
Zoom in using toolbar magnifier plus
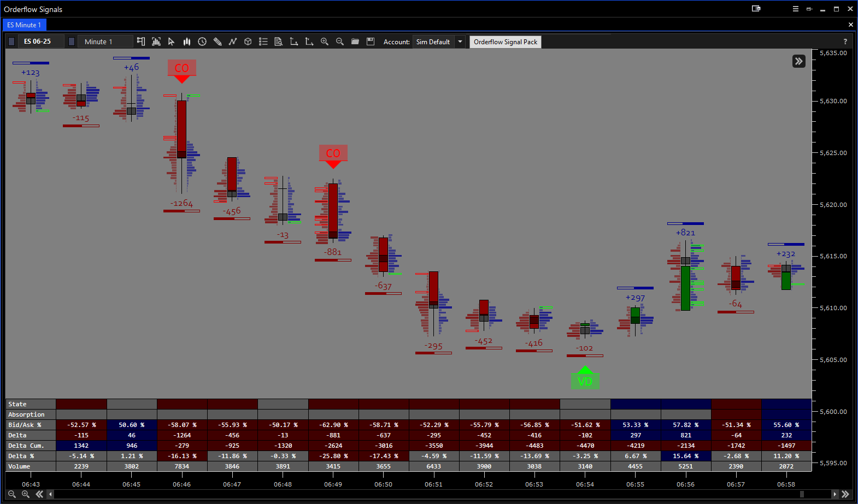pos(325,41)
